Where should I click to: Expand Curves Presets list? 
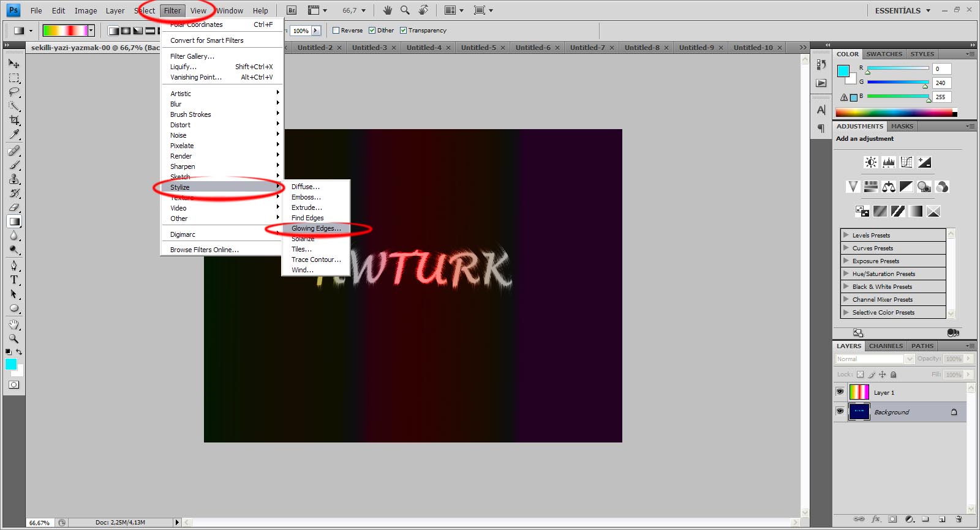(x=846, y=248)
